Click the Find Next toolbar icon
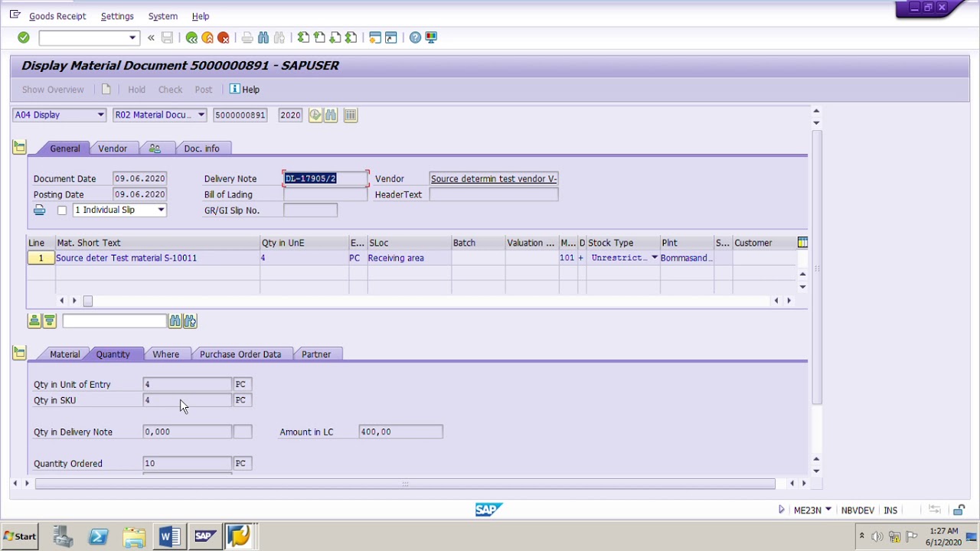Image resolution: width=980 pixels, height=551 pixels. coord(279,37)
